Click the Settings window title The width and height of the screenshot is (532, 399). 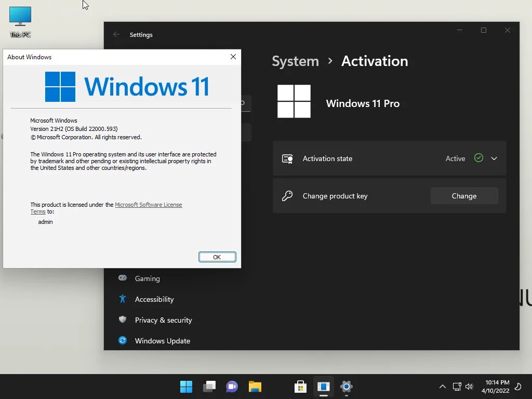click(x=141, y=35)
